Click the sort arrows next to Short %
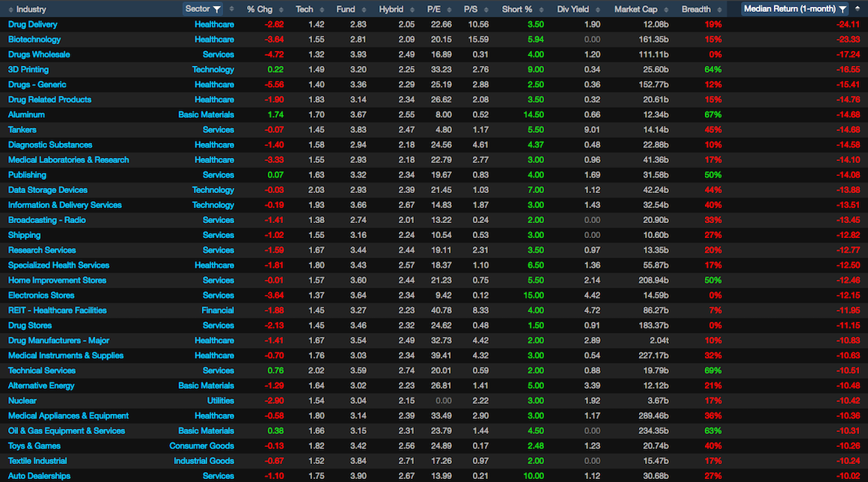The image size is (868, 482). tap(541, 10)
